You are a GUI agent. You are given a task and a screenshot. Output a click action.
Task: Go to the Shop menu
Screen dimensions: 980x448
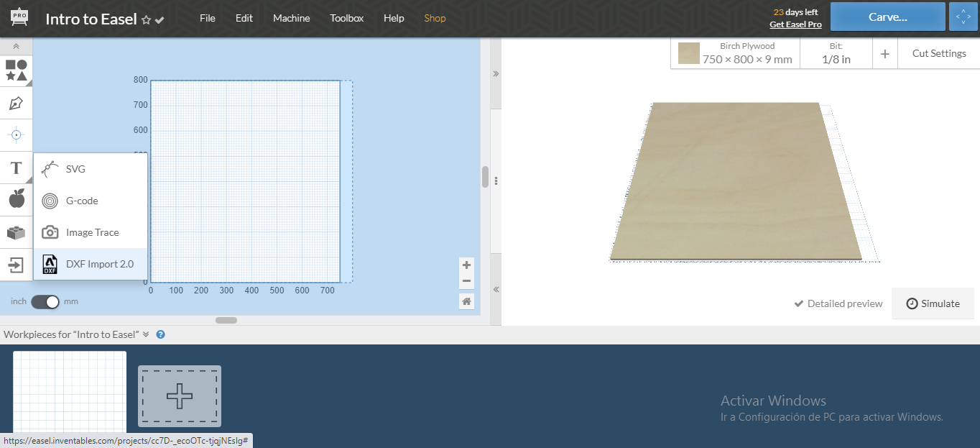click(435, 18)
